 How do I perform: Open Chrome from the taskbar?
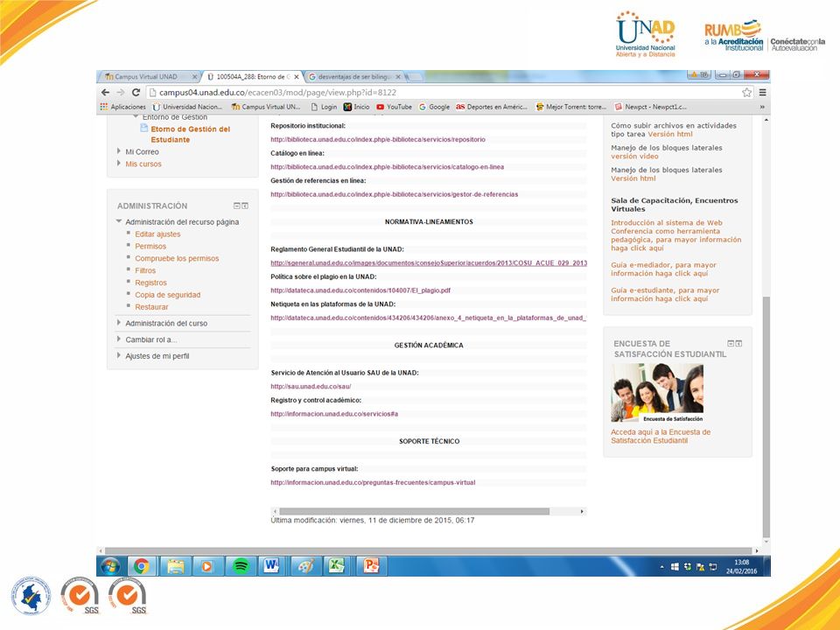[x=142, y=566]
